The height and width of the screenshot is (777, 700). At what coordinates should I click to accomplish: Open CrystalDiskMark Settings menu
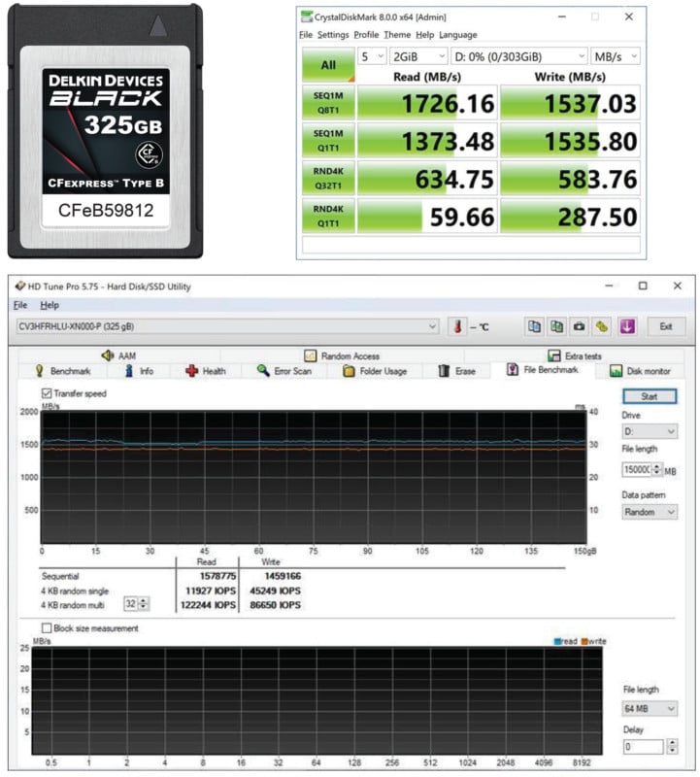tap(333, 35)
